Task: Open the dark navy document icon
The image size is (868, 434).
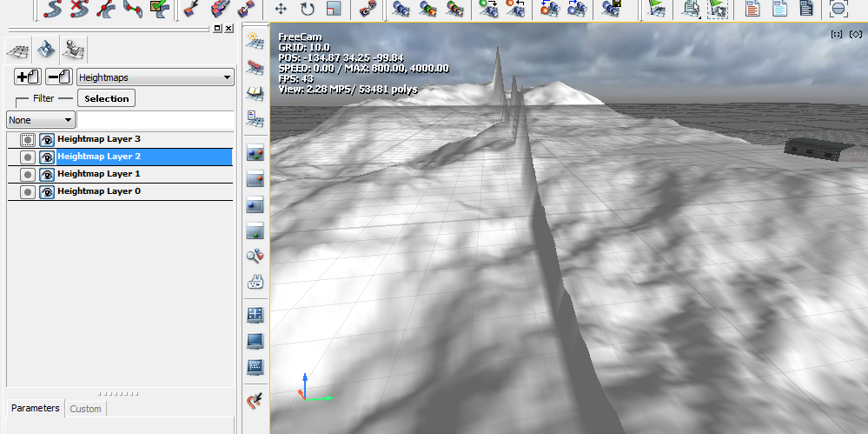Action: pyautogui.click(x=806, y=9)
